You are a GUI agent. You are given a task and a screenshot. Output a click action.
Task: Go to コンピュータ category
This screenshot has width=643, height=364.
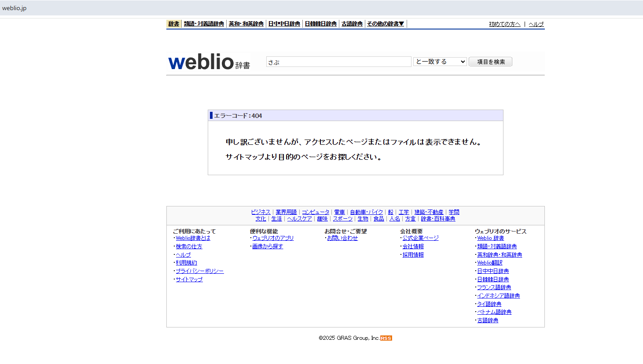pyautogui.click(x=316, y=212)
